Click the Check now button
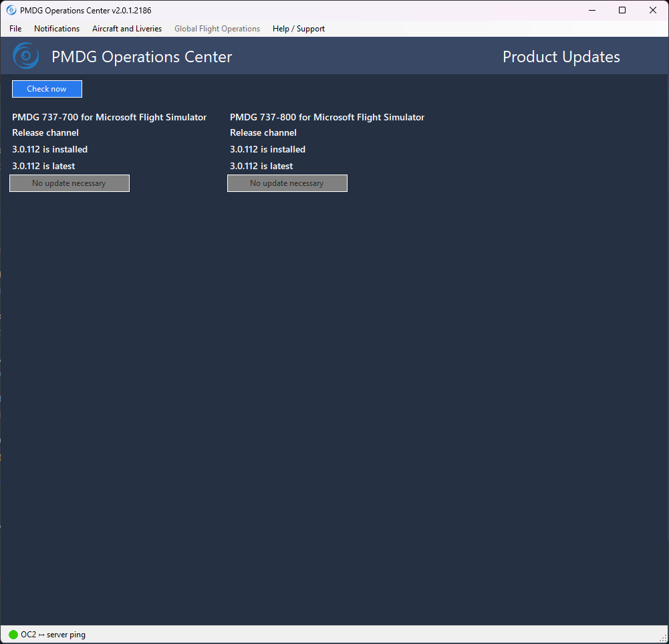 (47, 89)
